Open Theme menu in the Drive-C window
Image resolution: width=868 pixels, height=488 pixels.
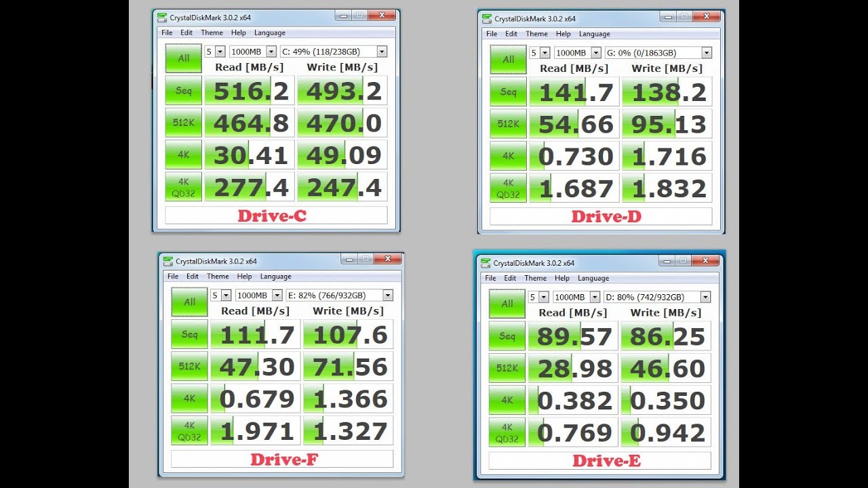(x=212, y=33)
